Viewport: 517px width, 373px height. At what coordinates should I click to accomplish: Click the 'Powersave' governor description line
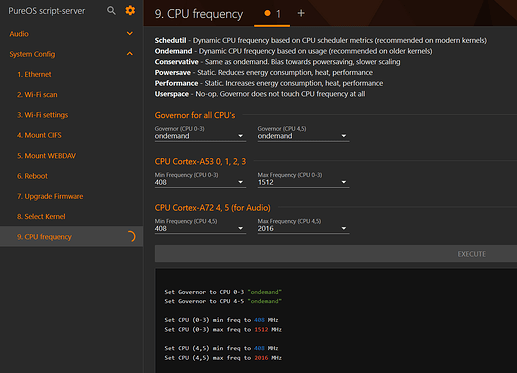264,72
